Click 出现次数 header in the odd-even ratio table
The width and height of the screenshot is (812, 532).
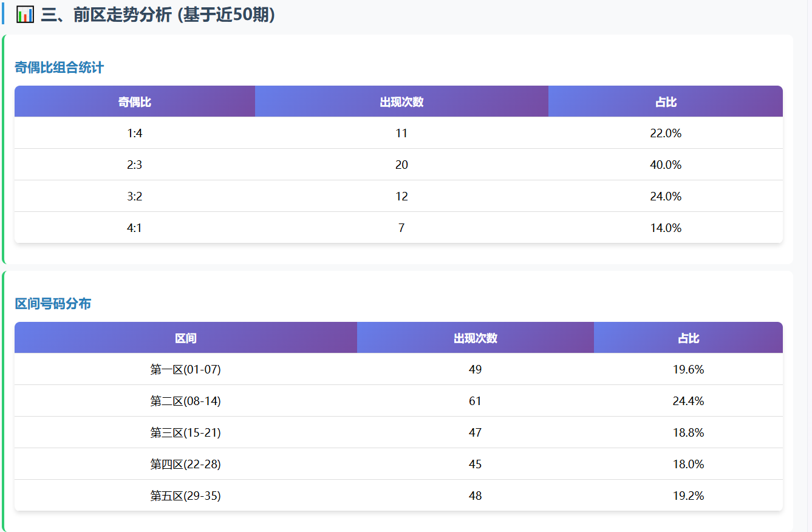tap(401, 102)
